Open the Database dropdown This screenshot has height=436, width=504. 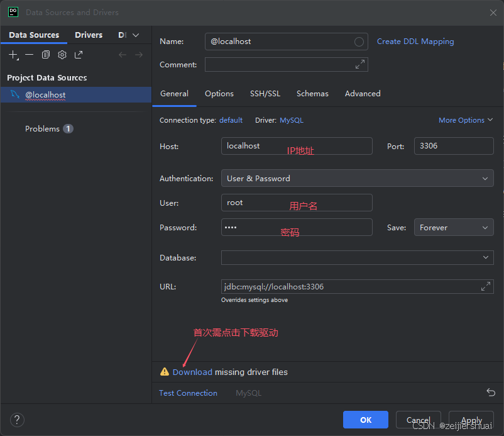pos(357,258)
